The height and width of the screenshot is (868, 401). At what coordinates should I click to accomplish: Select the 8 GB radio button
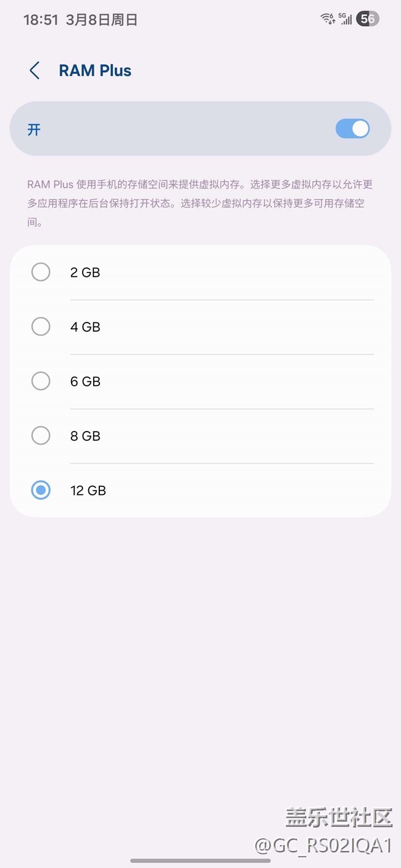coord(41,436)
